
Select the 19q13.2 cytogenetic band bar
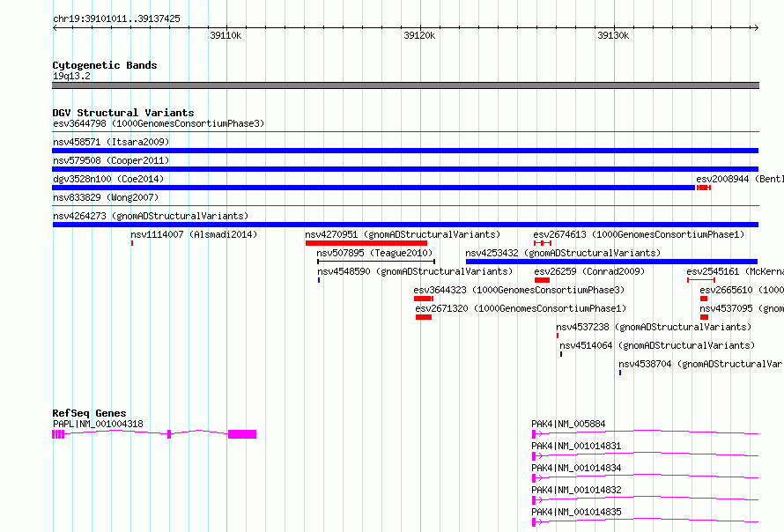pyautogui.click(x=405, y=85)
